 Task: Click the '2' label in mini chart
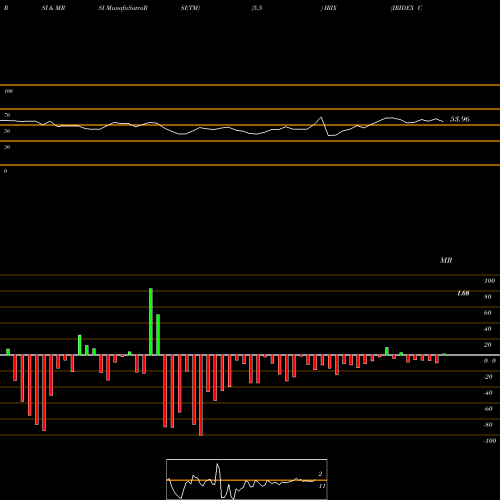(x=320, y=474)
